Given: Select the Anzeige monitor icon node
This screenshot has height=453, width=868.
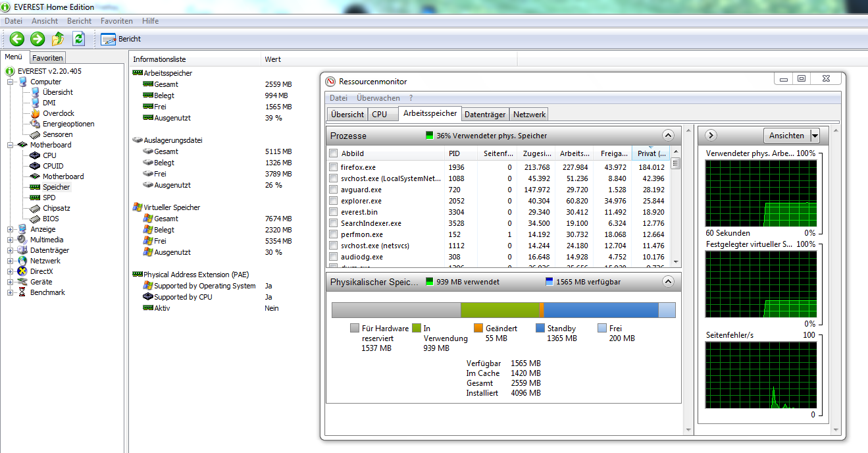Looking at the screenshot, I should pos(22,229).
